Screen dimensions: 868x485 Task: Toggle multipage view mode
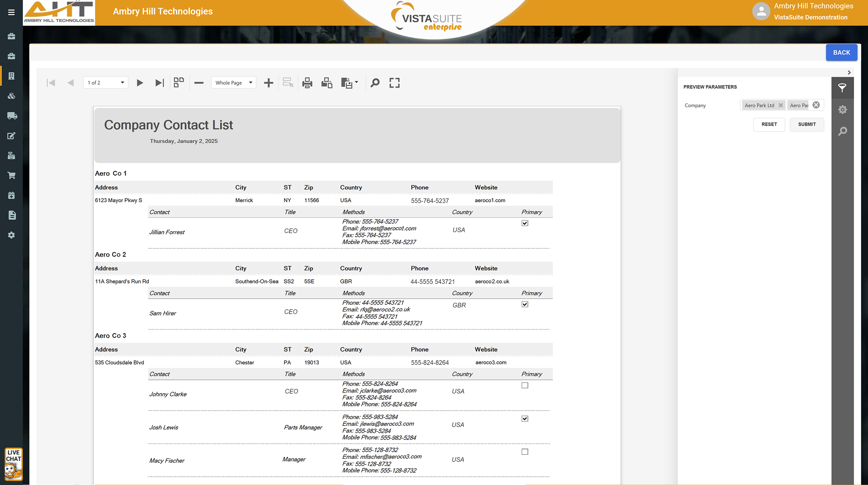tap(179, 82)
